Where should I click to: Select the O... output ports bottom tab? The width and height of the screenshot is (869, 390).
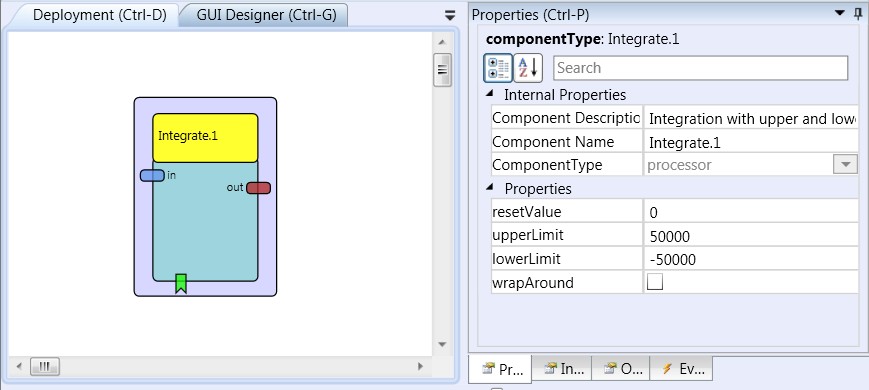coord(621,368)
